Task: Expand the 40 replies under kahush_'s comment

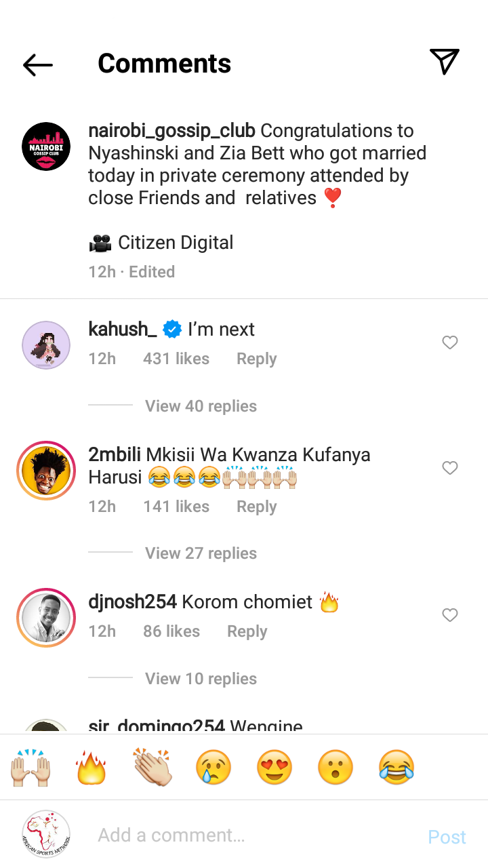Action: [x=201, y=406]
